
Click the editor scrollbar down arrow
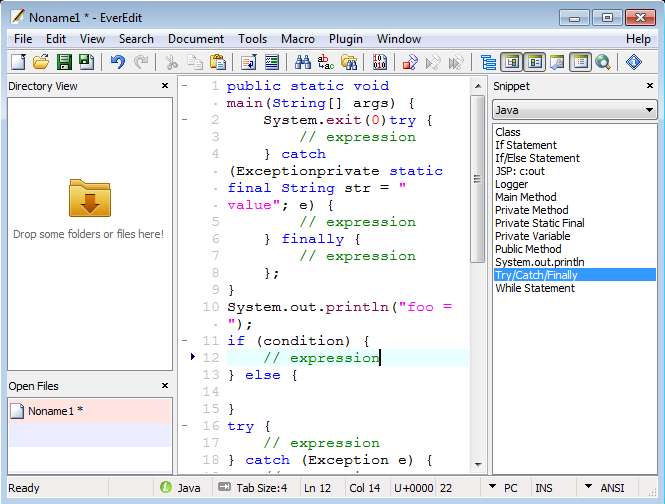click(x=478, y=465)
